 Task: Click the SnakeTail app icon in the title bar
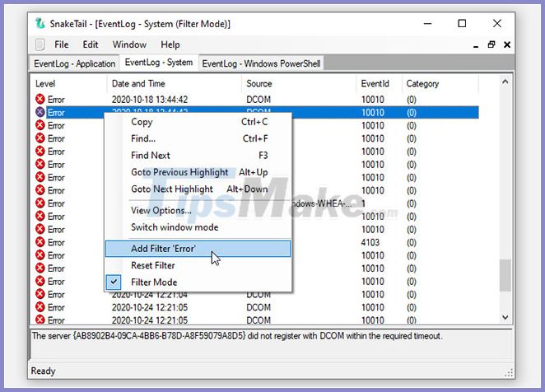click(40, 24)
